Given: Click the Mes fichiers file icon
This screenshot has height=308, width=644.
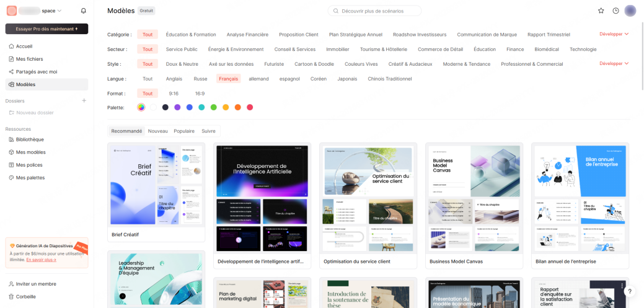Looking at the screenshot, I should pos(12,59).
